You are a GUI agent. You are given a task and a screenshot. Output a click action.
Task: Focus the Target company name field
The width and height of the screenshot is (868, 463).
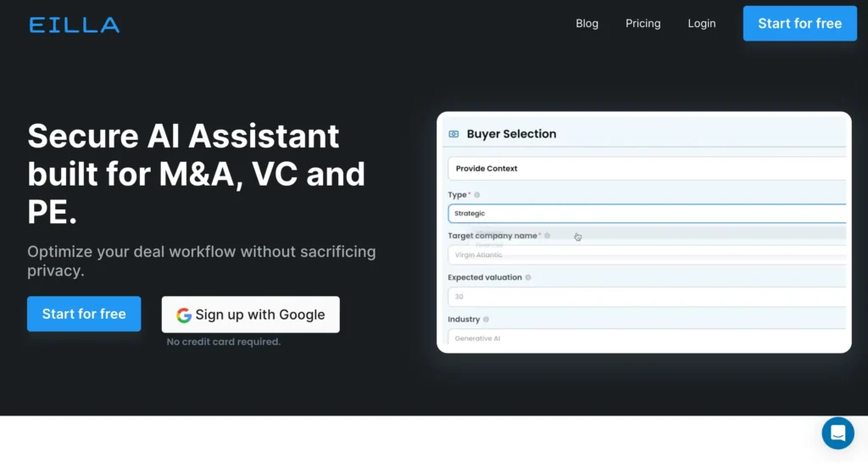click(646, 254)
